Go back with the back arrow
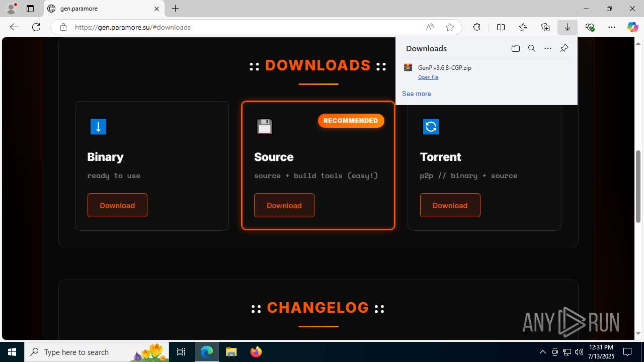The height and width of the screenshot is (362, 644). [14, 27]
